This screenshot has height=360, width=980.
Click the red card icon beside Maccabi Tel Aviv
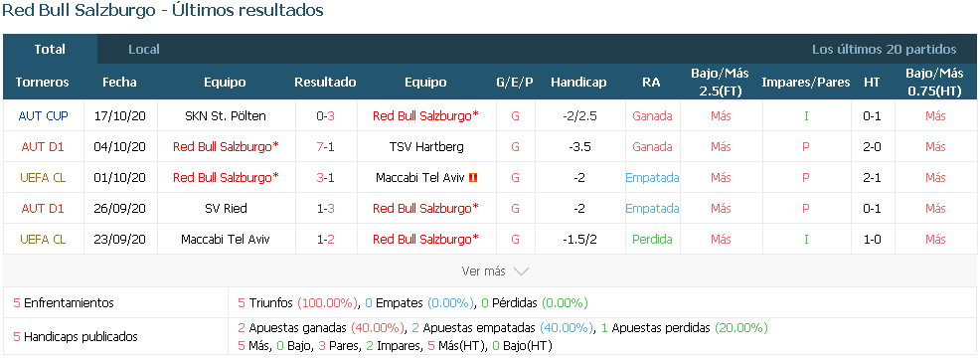point(472,177)
